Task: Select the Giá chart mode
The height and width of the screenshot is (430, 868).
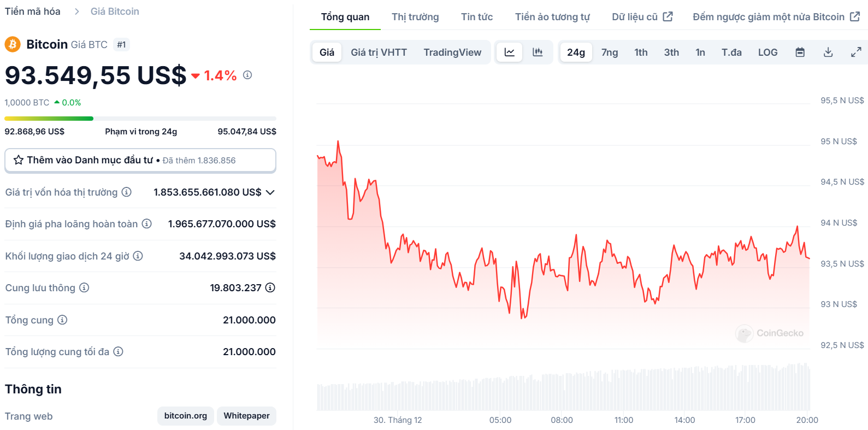Action: tap(327, 52)
